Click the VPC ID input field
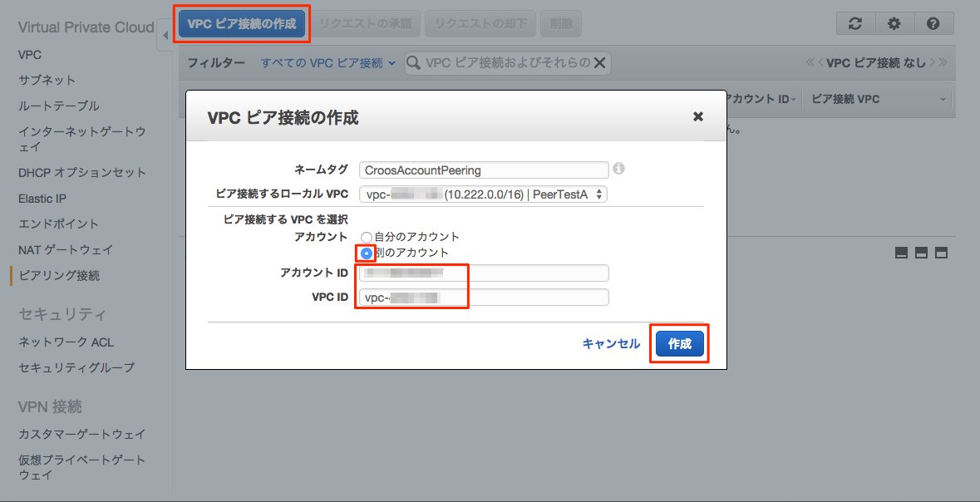This screenshot has width=980, height=502. click(484, 298)
